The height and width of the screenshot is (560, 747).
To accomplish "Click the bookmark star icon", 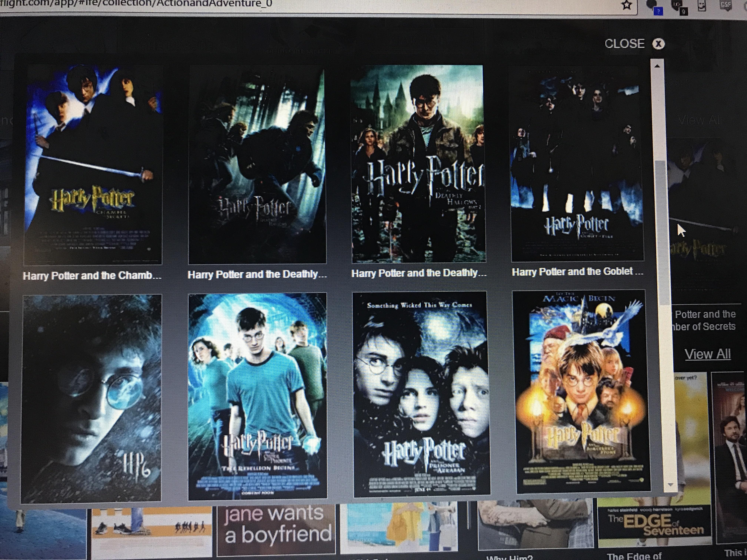I will pyautogui.click(x=626, y=5).
